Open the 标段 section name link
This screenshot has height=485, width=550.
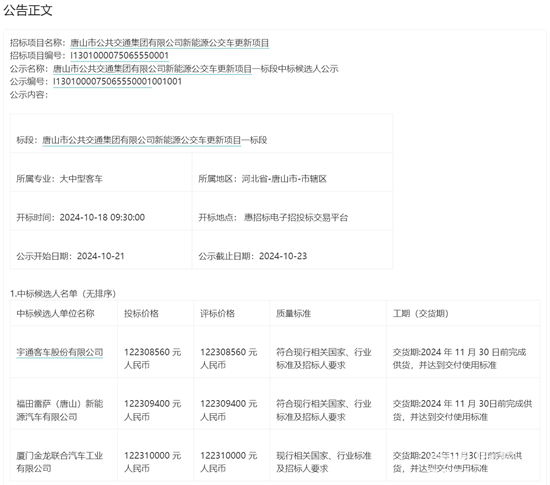tap(142, 140)
